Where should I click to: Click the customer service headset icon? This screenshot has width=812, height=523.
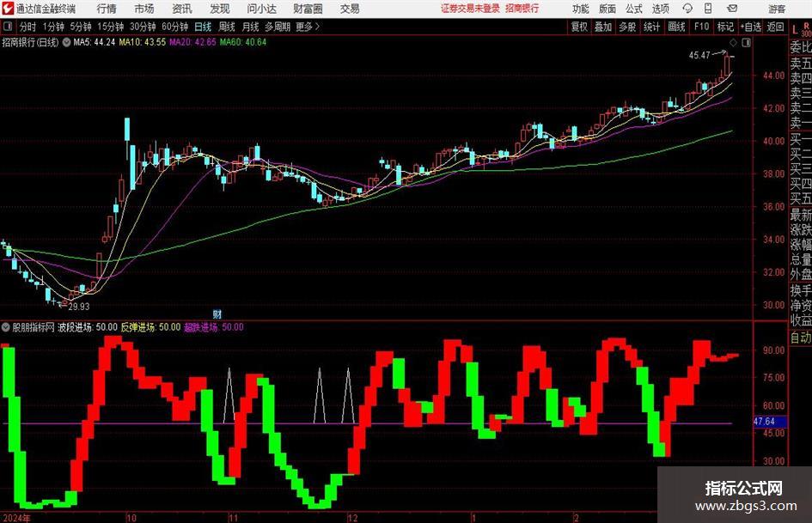[x=687, y=9]
